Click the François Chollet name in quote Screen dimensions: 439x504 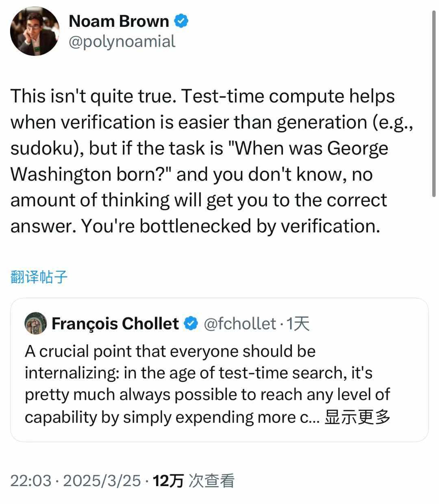coord(115,324)
